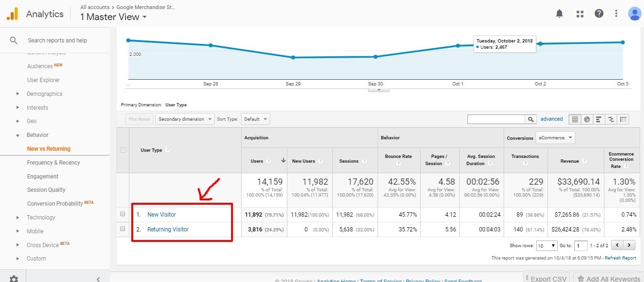
Task: Click the help question mark icon
Action: click(x=599, y=14)
